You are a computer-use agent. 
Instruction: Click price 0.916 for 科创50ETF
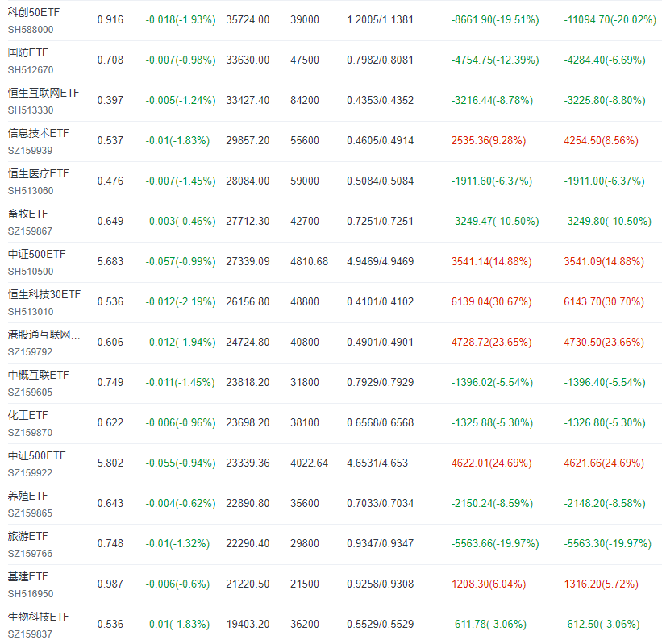(x=110, y=20)
